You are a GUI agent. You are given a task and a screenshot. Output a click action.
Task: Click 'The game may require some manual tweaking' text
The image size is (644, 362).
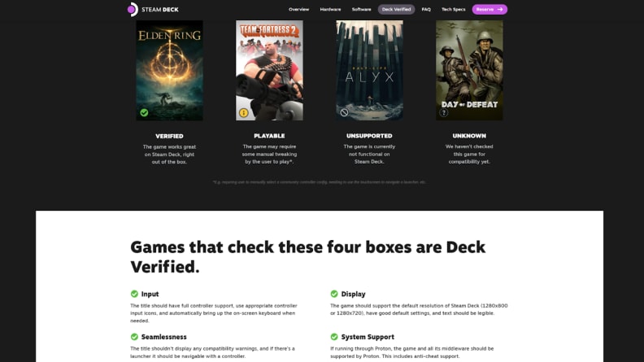click(269, 154)
